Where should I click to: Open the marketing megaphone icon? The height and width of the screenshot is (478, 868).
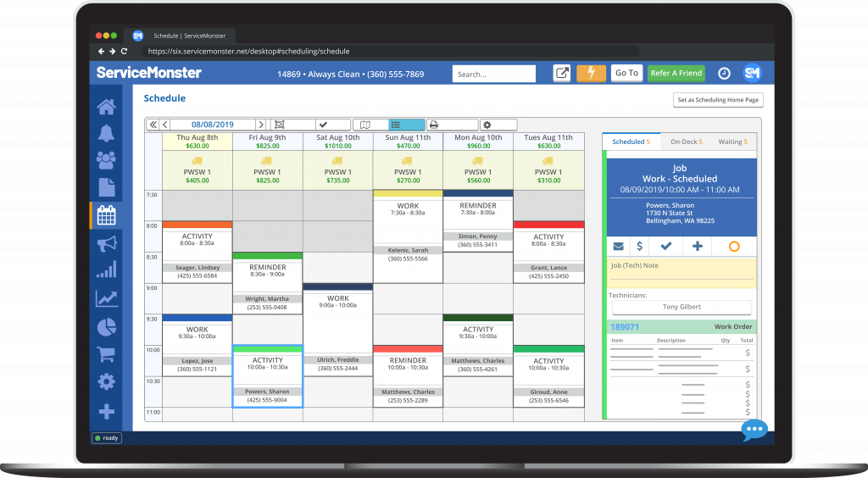coord(106,243)
